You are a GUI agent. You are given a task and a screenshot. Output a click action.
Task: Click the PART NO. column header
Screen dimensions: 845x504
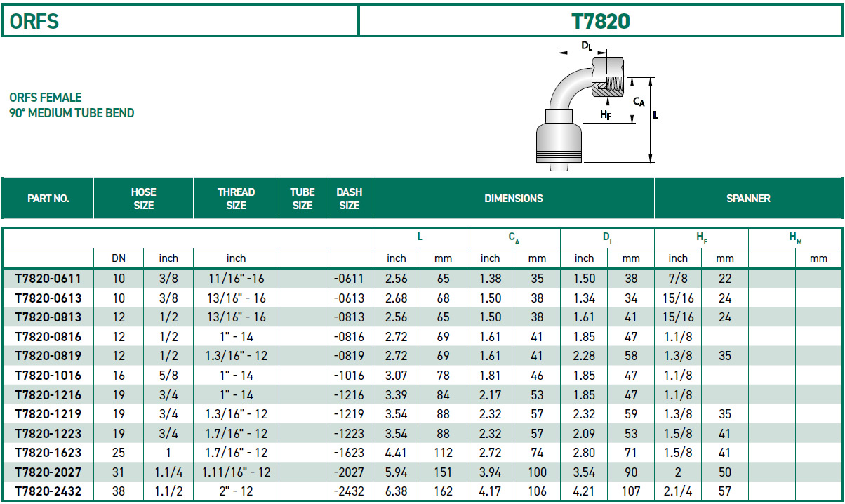point(48,199)
